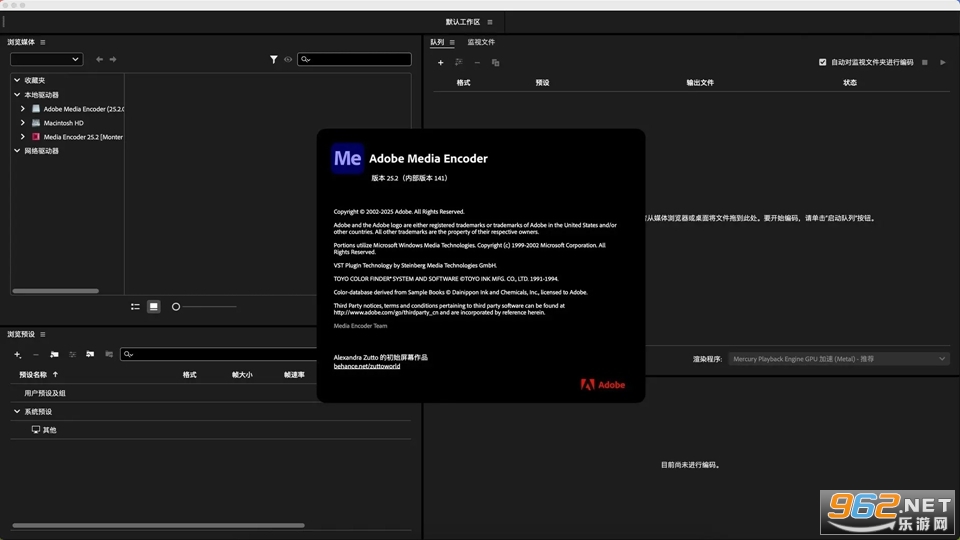The image size is (960, 540).
Task: Select the 用户预设及组 row
Action: (x=211, y=393)
